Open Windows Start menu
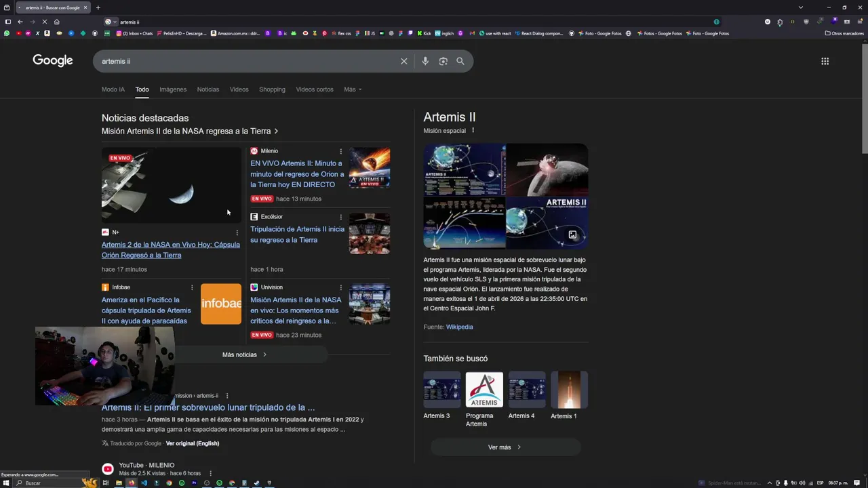The image size is (868, 488). [x=6, y=483]
